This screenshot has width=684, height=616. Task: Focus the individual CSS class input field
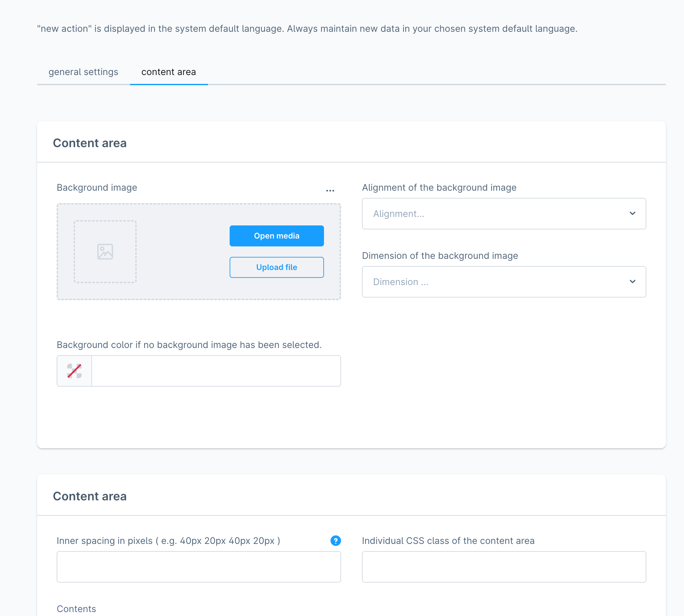504,567
